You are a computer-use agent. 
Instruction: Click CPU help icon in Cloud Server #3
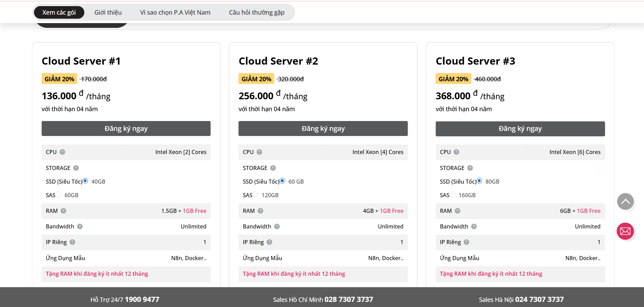click(456, 152)
